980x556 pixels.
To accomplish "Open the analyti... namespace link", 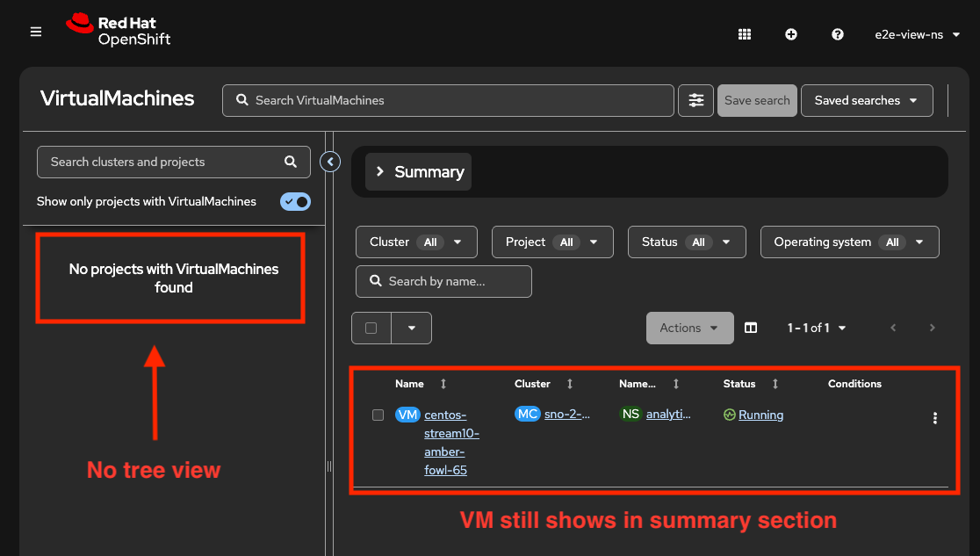I will click(x=668, y=414).
